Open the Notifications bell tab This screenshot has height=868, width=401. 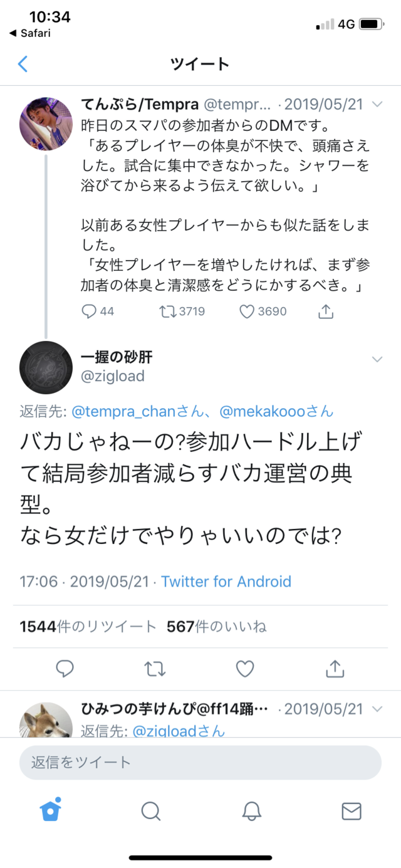(251, 811)
